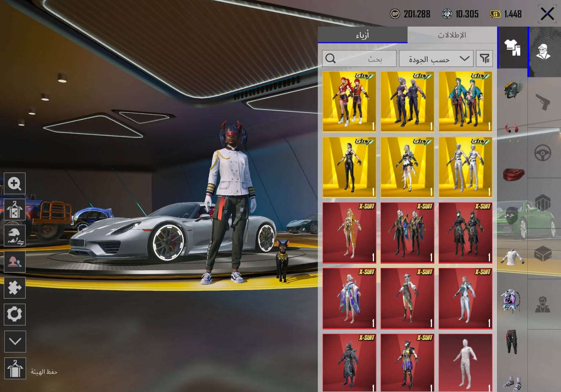Click the بحث search field

359,59
